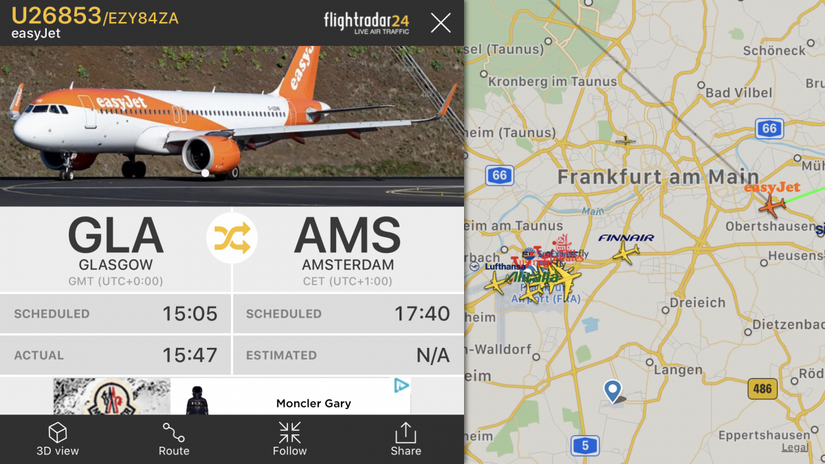Tap the AMS Amsterdam arrival airport
Image resolution: width=825 pixels, height=464 pixels.
pyautogui.click(x=347, y=250)
